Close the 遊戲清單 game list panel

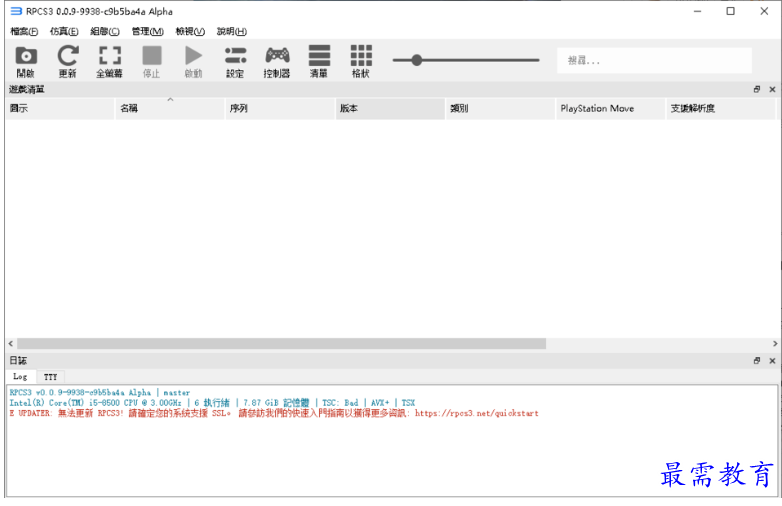pyautogui.click(x=772, y=89)
